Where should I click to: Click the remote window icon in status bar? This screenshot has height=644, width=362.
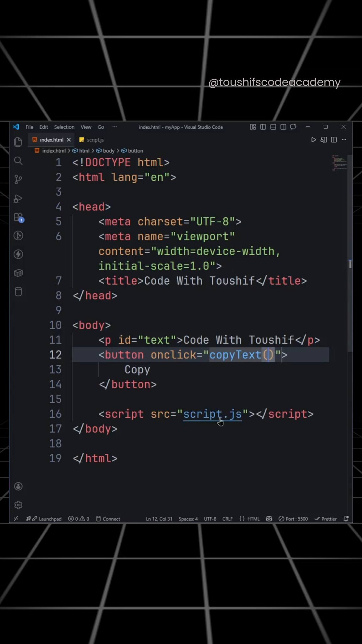[16, 519]
